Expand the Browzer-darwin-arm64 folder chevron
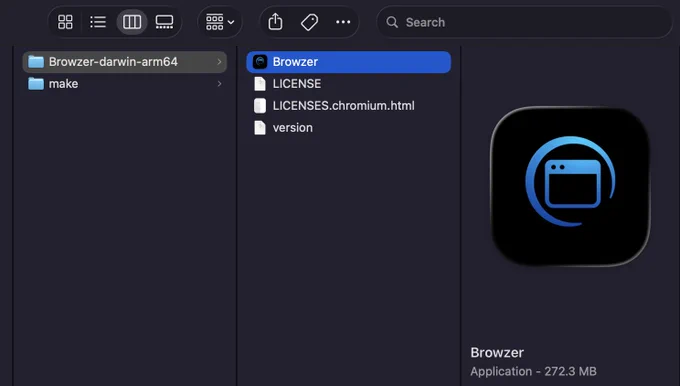 coord(219,62)
